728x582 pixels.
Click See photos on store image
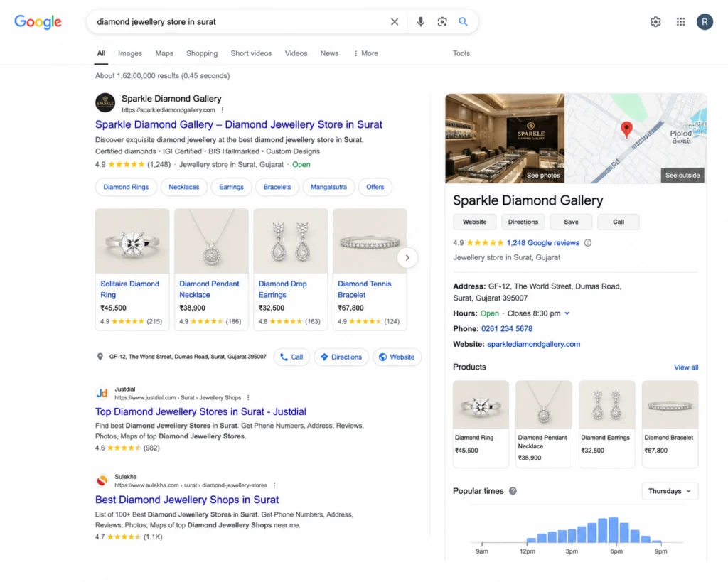[542, 176]
